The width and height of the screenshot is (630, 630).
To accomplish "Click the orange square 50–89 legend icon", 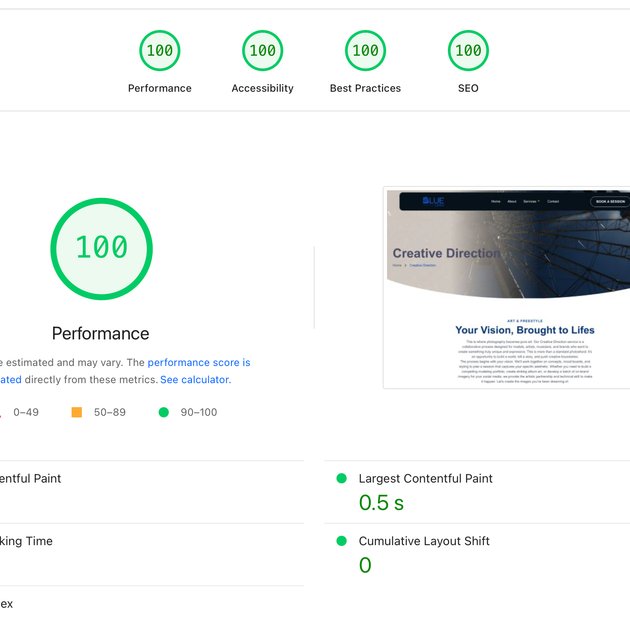I will (x=77, y=412).
